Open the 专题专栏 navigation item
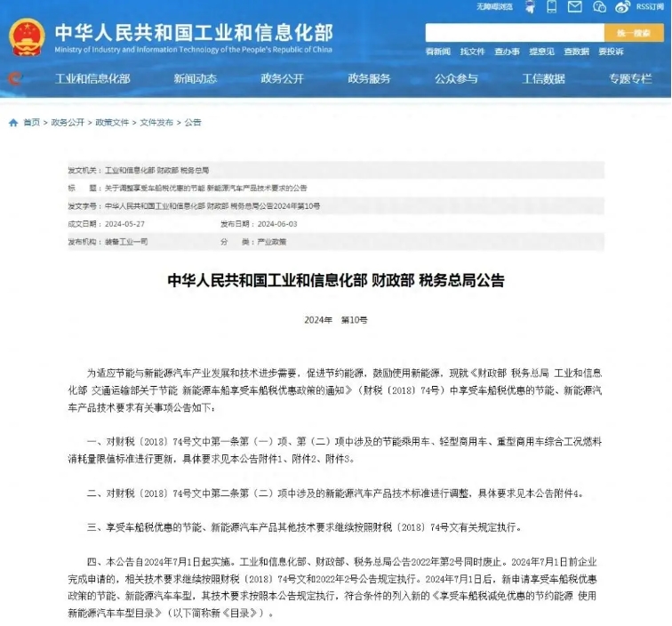The image size is (672, 626). tap(630, 78)
